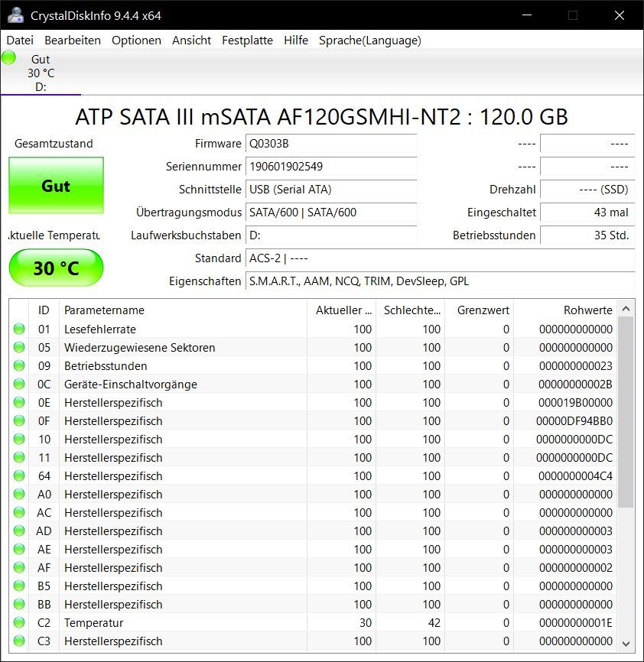Click the Rohwerte column header
Image resolution: width=644 pixels, height=662 pixels.
[x=565, y=310]
